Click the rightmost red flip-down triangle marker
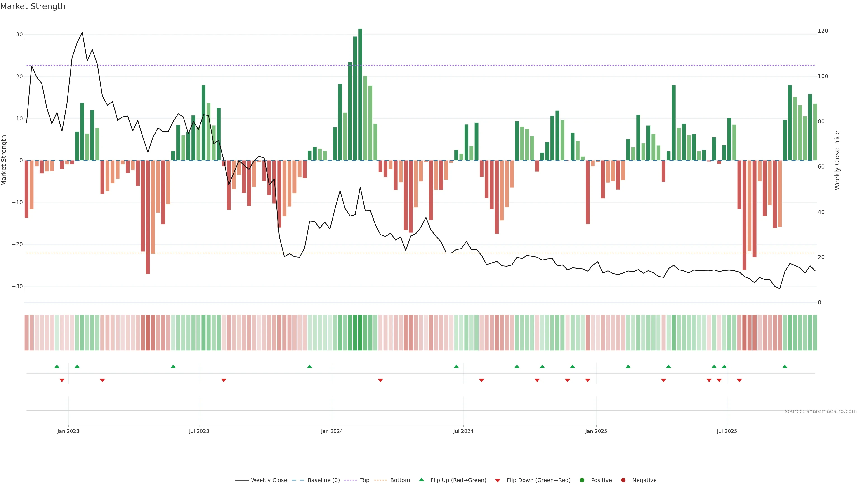The height and width of the screenshot is (488, 868). 739,380
